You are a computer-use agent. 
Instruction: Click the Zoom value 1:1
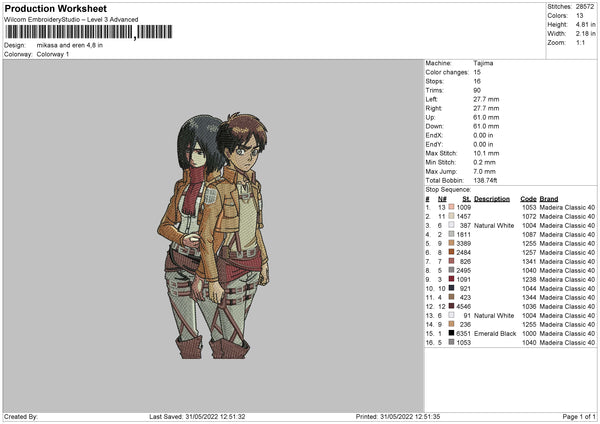(580, 42)
